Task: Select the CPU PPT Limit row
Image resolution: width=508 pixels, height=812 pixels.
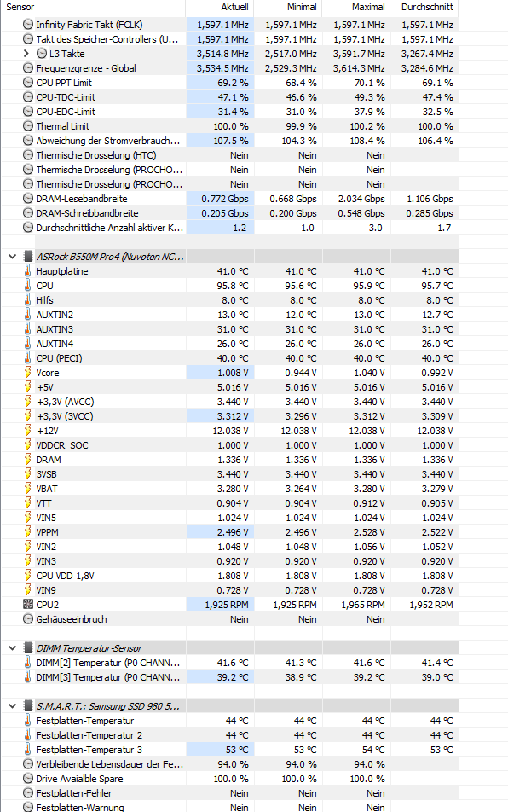Action: [x=229, y=83]
